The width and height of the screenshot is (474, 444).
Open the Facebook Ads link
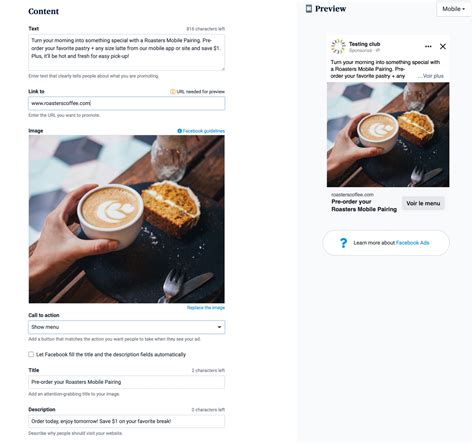[x=412, y=243]
